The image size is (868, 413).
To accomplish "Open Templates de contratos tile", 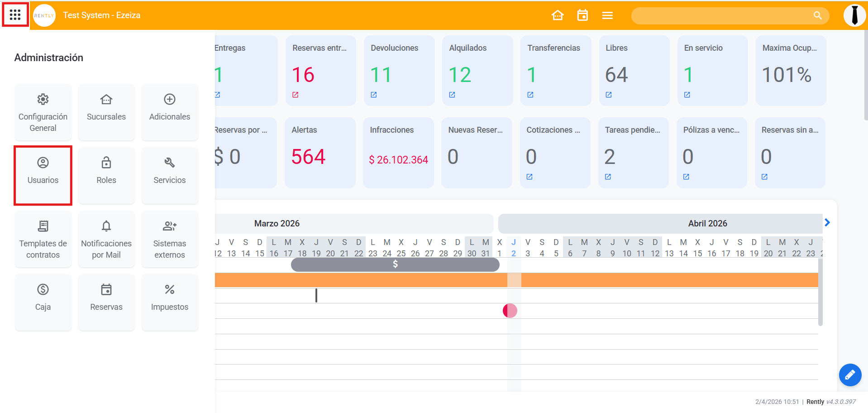I will tap(43, 239).
